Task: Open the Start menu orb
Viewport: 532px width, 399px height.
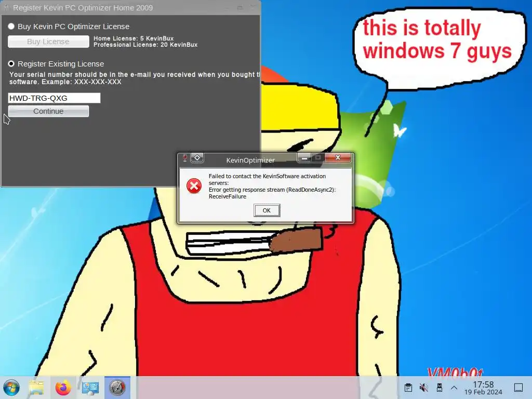Action: 11,388
